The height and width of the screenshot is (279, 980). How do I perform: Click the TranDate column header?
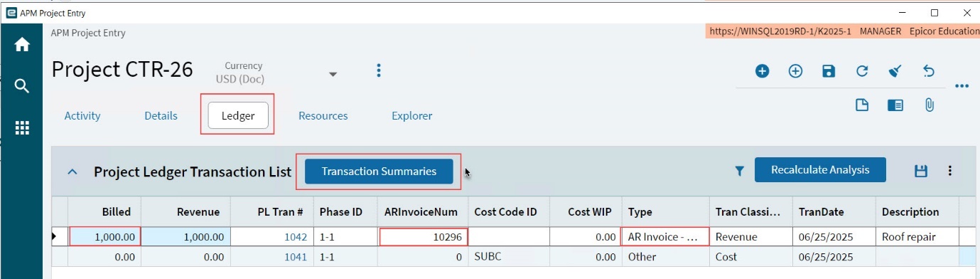point(834,211)
